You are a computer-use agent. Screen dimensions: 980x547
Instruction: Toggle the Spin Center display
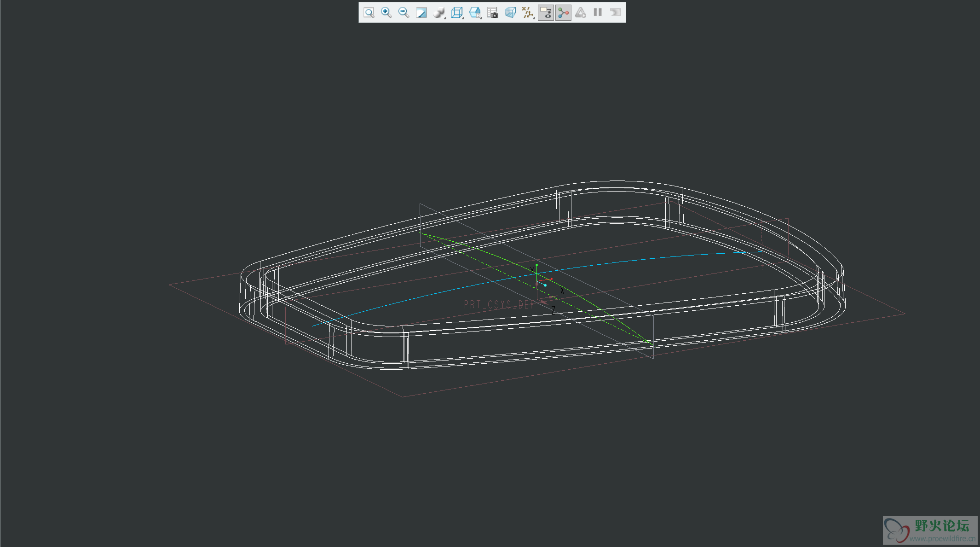563,12
